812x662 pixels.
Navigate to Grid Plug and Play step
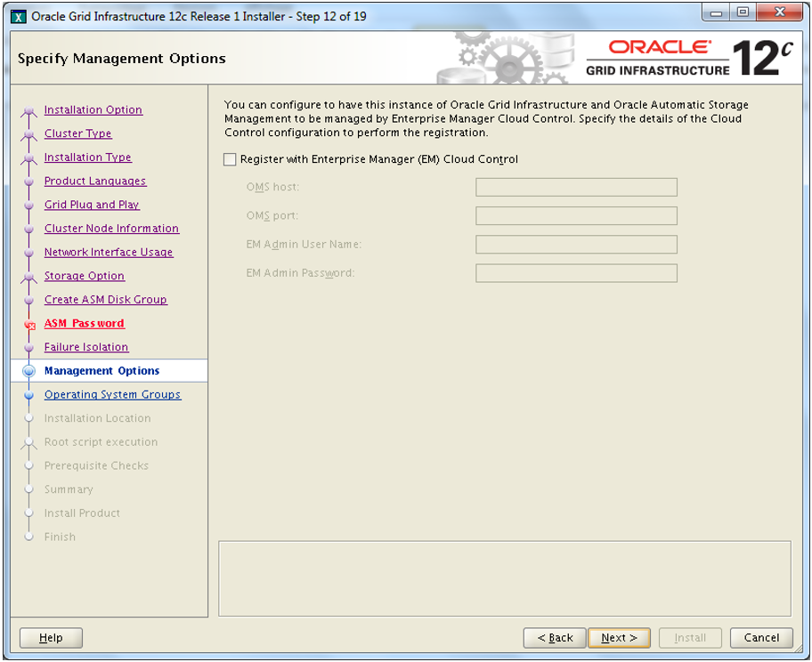click(x=92, y=205)
